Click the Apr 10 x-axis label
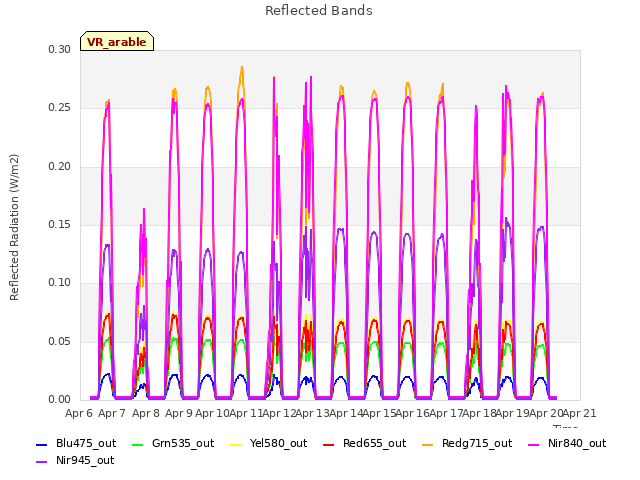 click(x=212, y=414)
